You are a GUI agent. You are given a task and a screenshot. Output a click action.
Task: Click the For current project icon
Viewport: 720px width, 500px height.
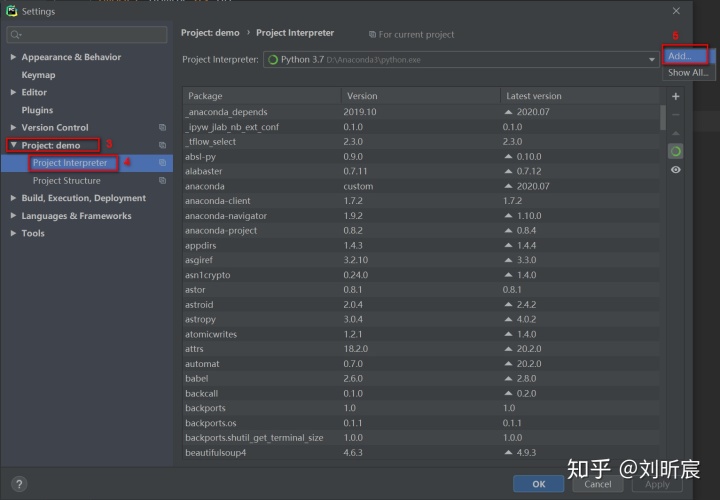[x=372, y=34]
